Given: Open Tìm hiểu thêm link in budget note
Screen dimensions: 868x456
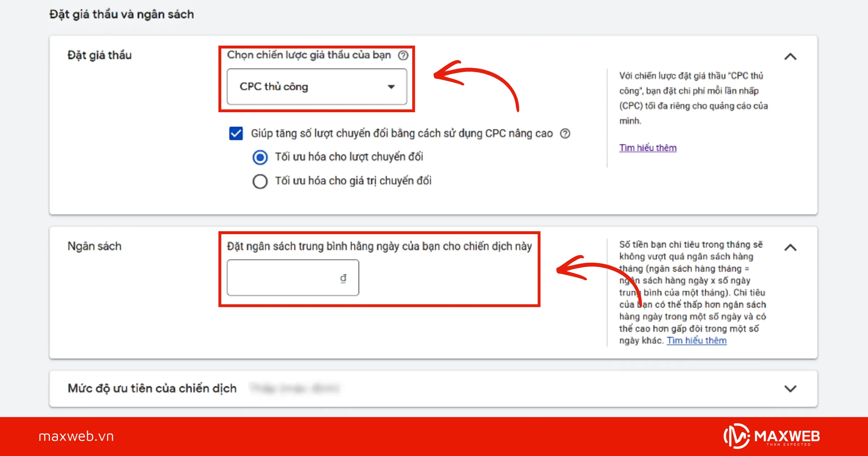Looking at the screenshot, I should point(696,341).
